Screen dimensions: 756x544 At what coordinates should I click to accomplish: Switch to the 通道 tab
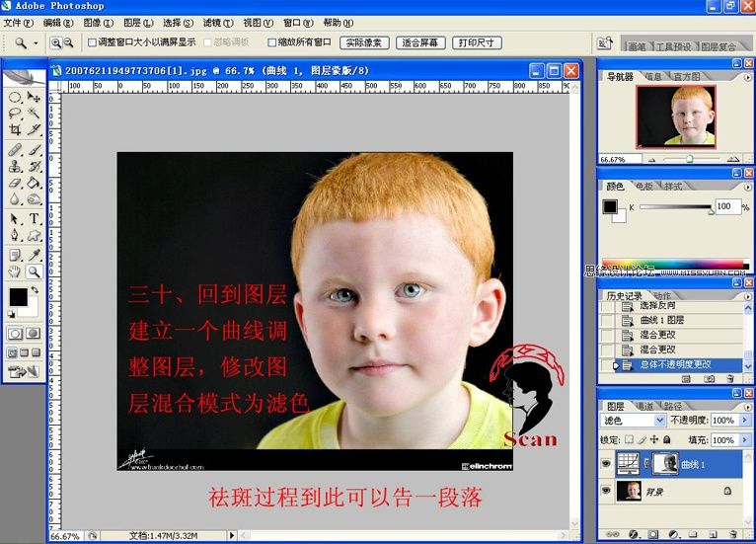(x=646, y=406)
